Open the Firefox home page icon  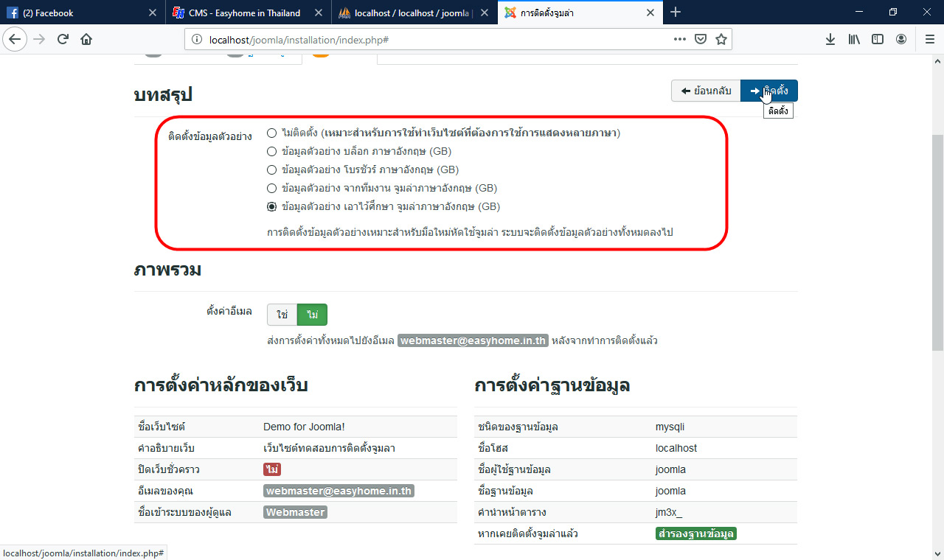point(86,38)
